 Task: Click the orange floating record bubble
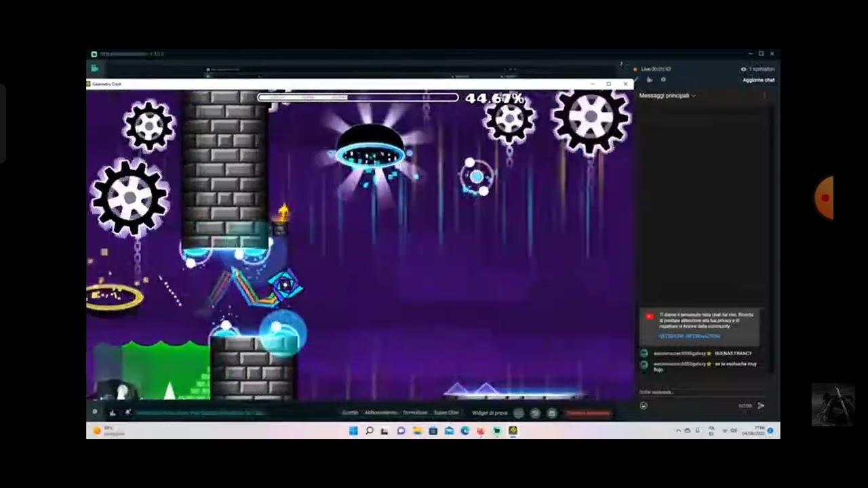[x=824, y=198]
